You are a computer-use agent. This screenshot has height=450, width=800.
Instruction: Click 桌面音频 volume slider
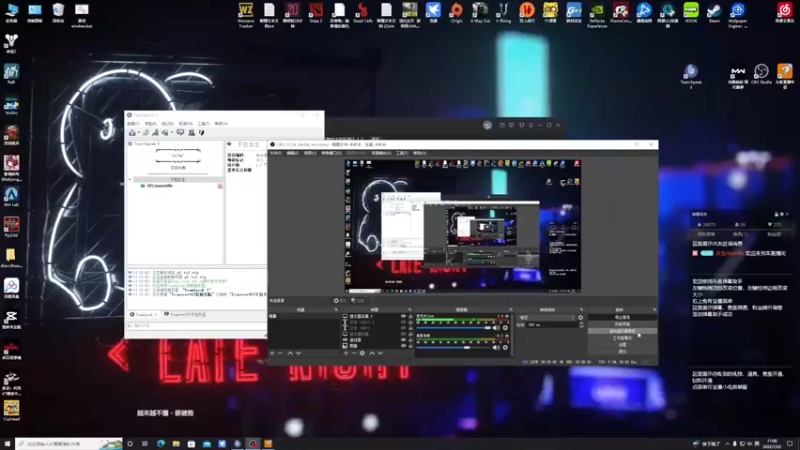click(x=454, y=347)
